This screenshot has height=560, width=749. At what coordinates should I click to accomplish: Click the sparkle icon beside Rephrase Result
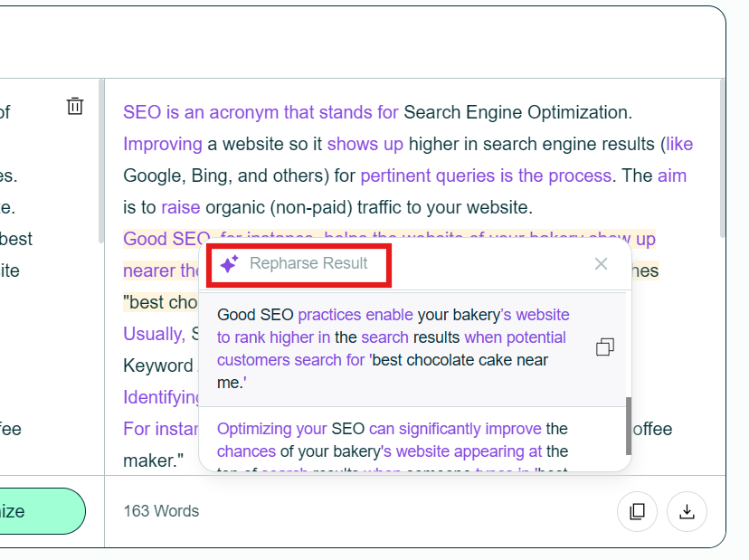[229, 264]
